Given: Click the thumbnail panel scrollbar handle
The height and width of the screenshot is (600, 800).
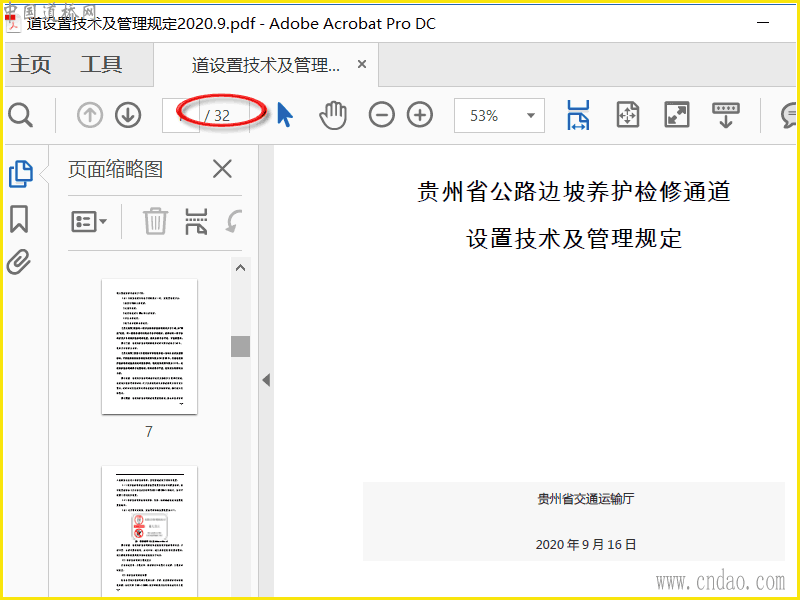Looking at the screenshot, I should tap(240, 346).
